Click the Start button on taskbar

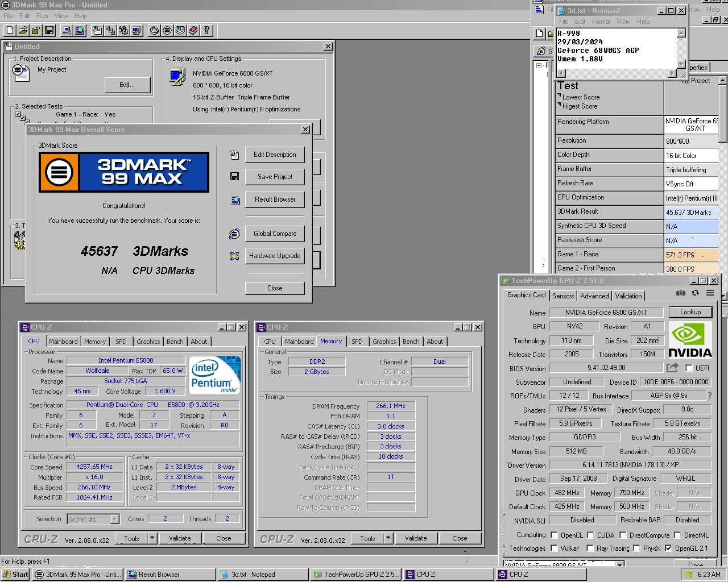pos(15,575)
